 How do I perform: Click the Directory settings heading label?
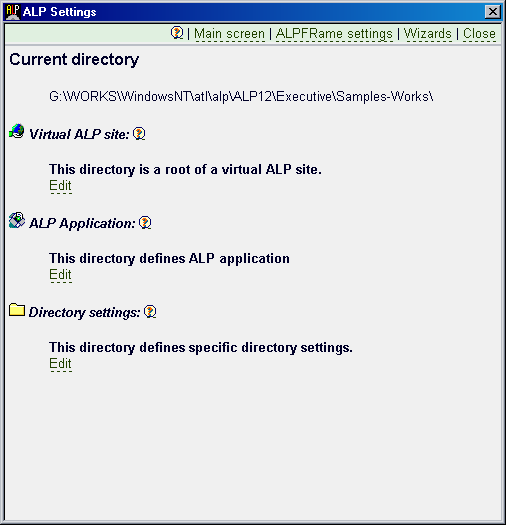[84, 312]
